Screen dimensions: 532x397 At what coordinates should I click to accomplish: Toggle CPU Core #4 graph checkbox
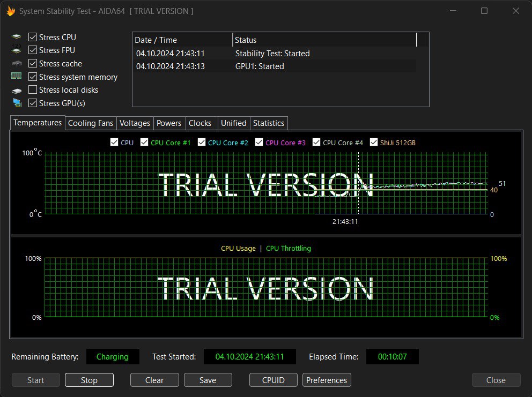pyautogui.click(x=316, y=142)
